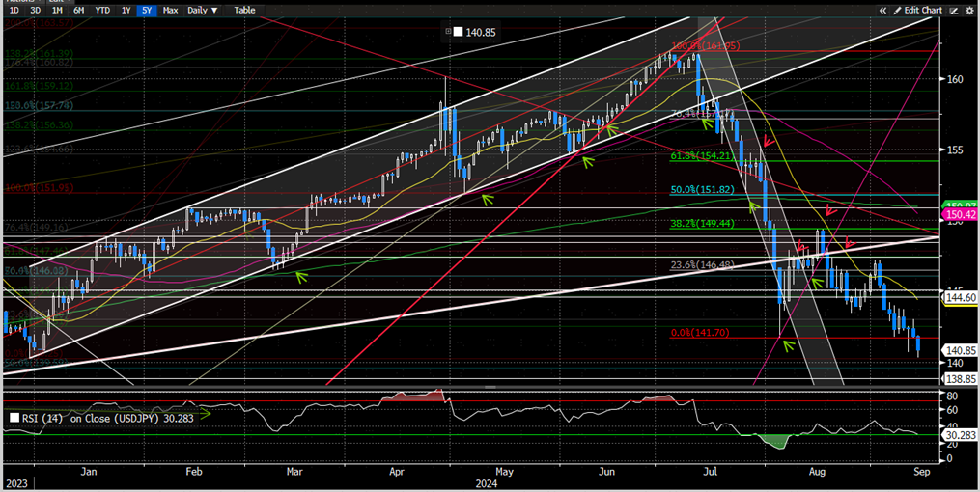Open the Table view
The image size is (980, 492).
244,10
